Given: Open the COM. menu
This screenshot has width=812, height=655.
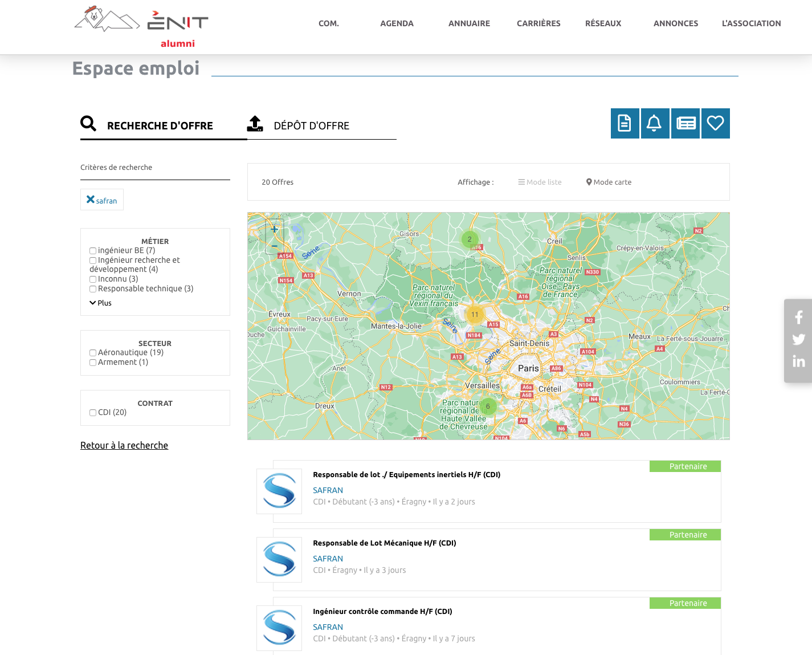Looking at the screenshot, I should click(329, 23).
